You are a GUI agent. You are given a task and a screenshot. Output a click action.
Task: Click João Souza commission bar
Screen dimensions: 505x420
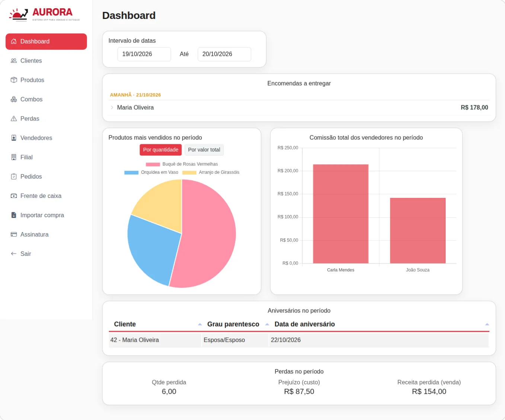(x=418, y=231)
